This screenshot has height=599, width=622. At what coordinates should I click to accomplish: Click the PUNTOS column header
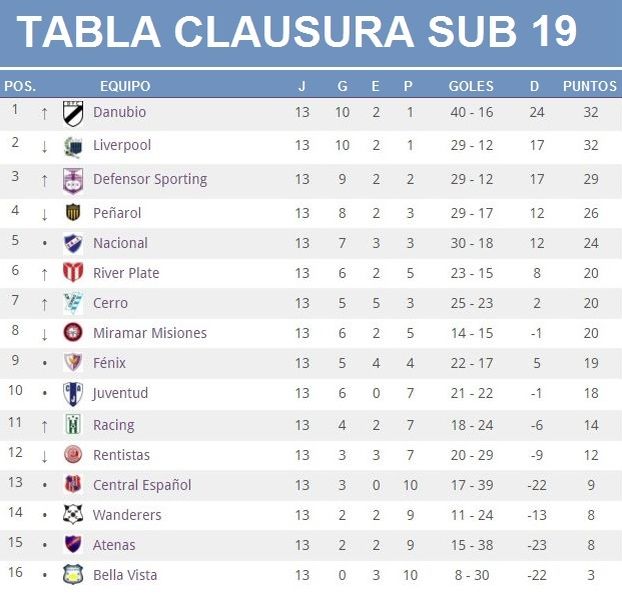coord(590,86)
